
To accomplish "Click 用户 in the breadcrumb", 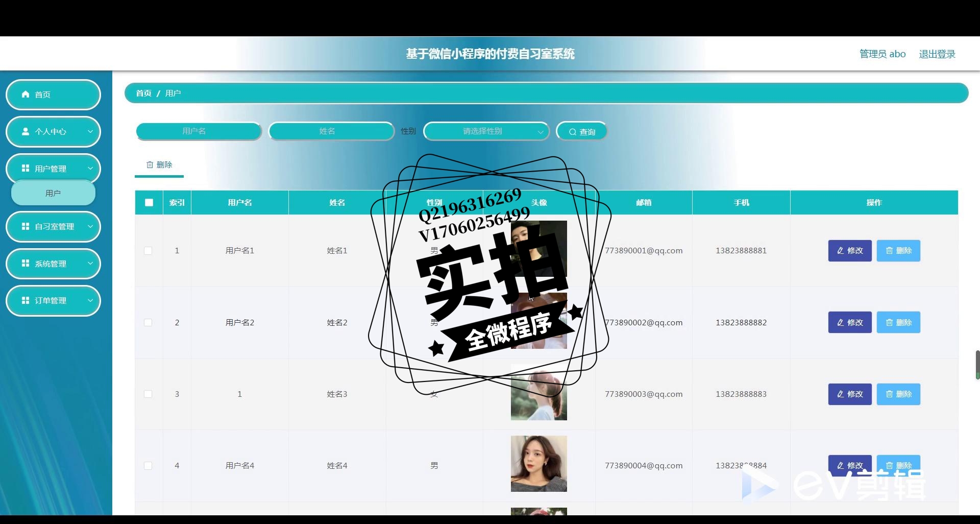I will point(173,93).
